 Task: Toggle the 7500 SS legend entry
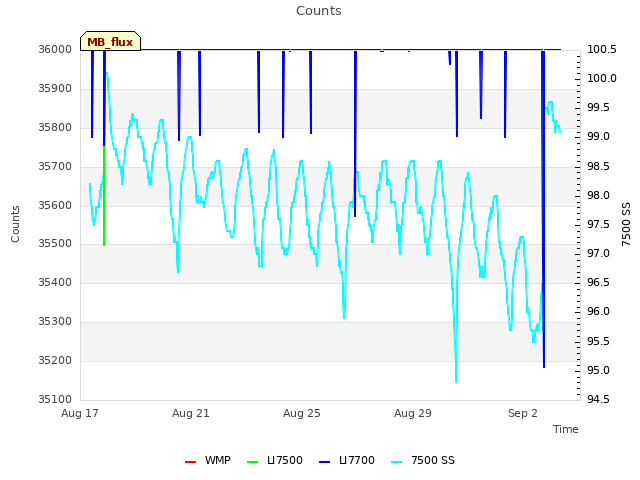point(422,460)
